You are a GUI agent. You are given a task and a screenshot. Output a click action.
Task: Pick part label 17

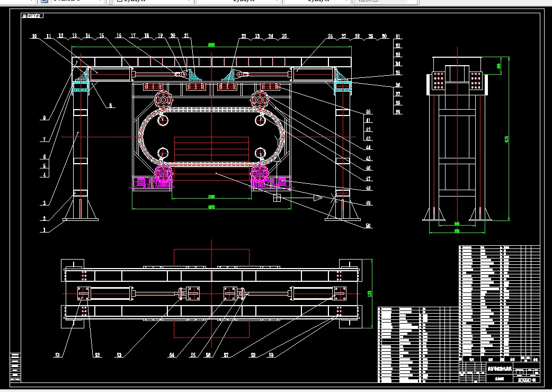pyautogui.click(x=133, y=35)
